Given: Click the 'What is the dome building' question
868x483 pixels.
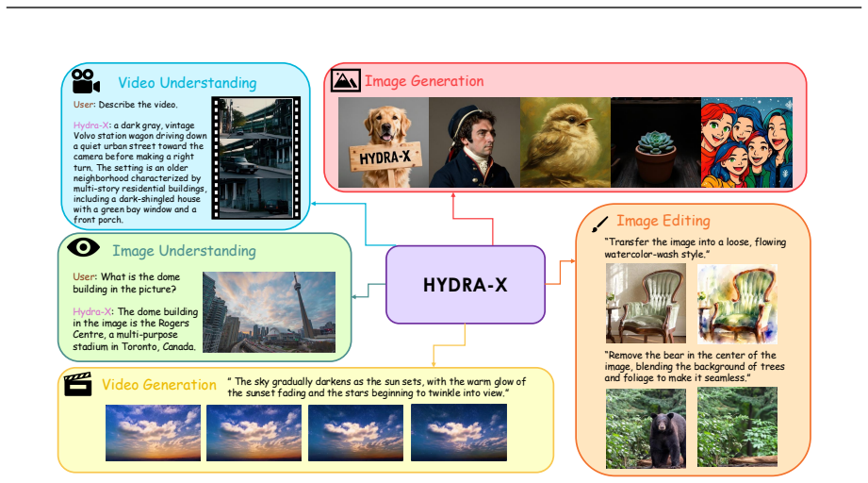Looking at the screenshot, I should click(x=126, y=282).
